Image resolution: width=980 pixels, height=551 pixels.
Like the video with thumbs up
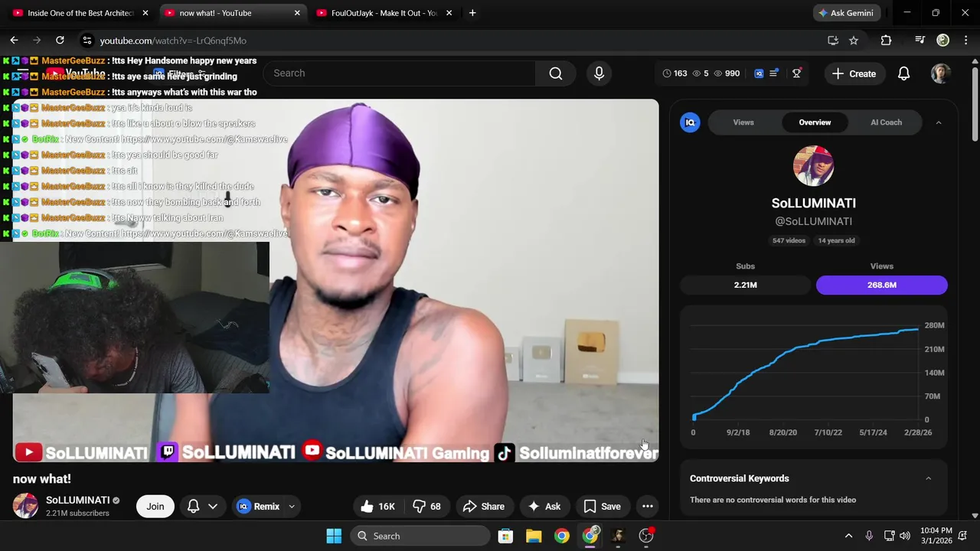pyautogui.click(x=377, y=507)
